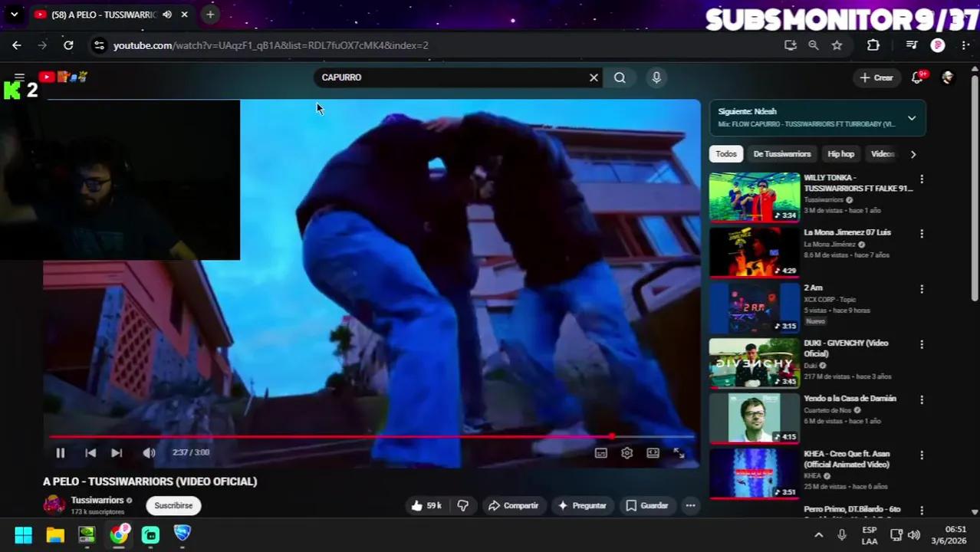Open YouTube notifications bell
Viewport: 980px width, 552px height.
(917, 77)
